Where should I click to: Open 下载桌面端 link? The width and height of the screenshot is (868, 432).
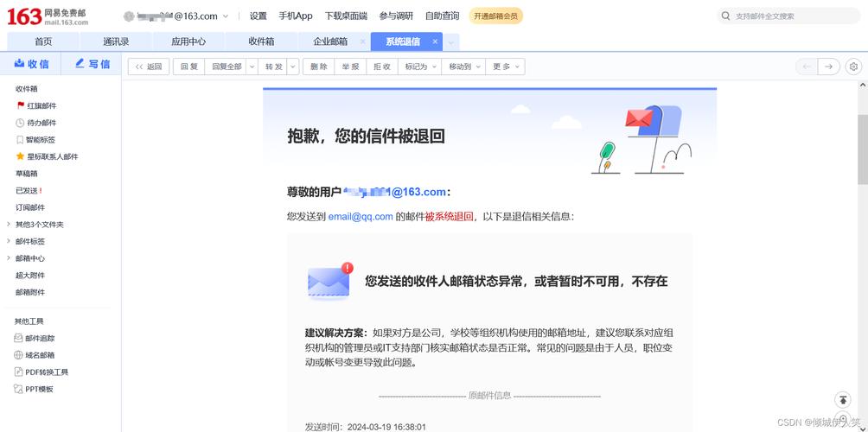[346, 16]
